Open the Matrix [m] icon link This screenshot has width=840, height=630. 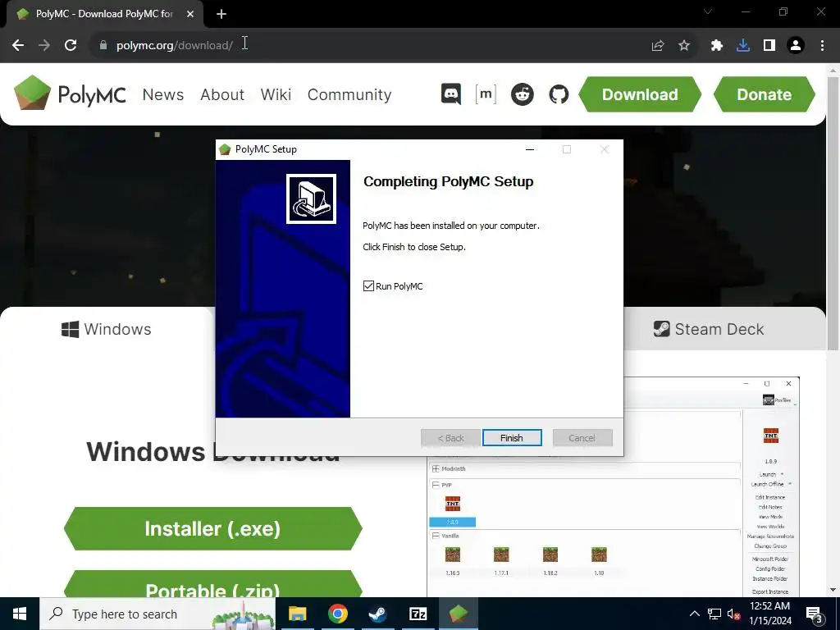point(486,94)
